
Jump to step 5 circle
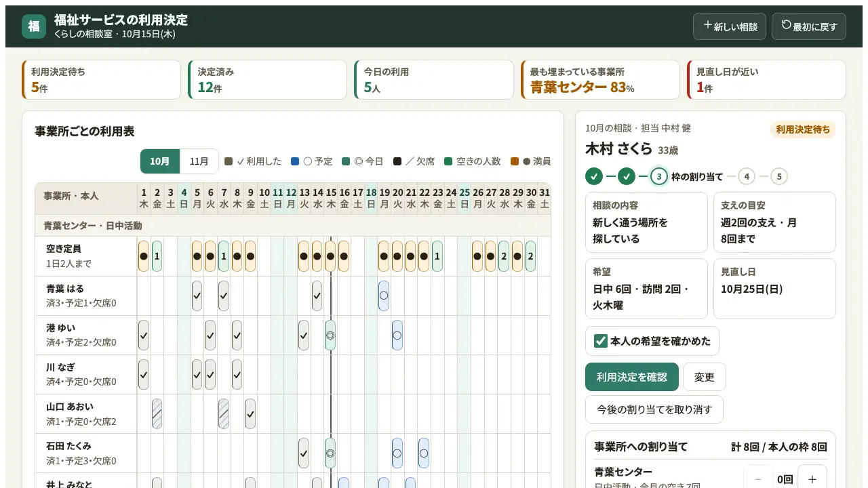tap(779, 176)
